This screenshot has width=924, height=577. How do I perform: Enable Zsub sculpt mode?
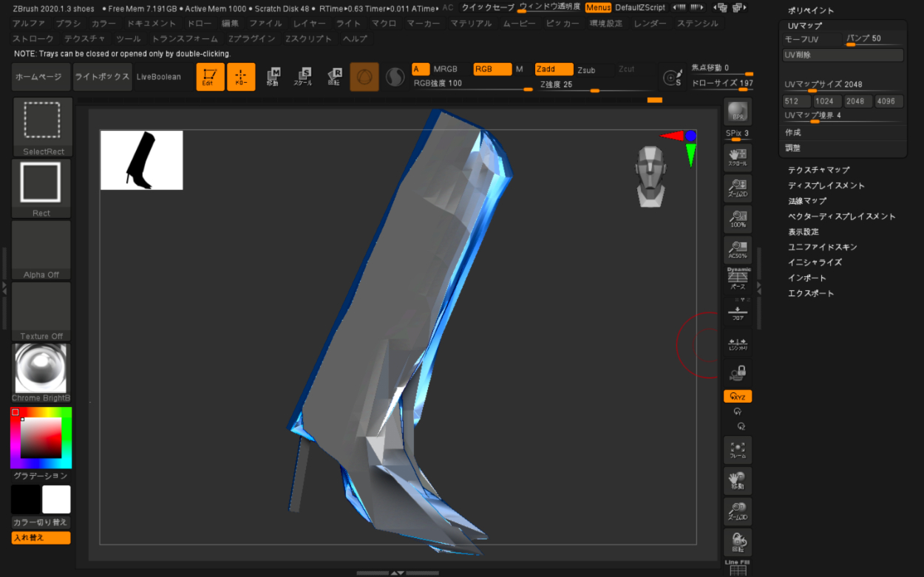(x=586, y=70)
